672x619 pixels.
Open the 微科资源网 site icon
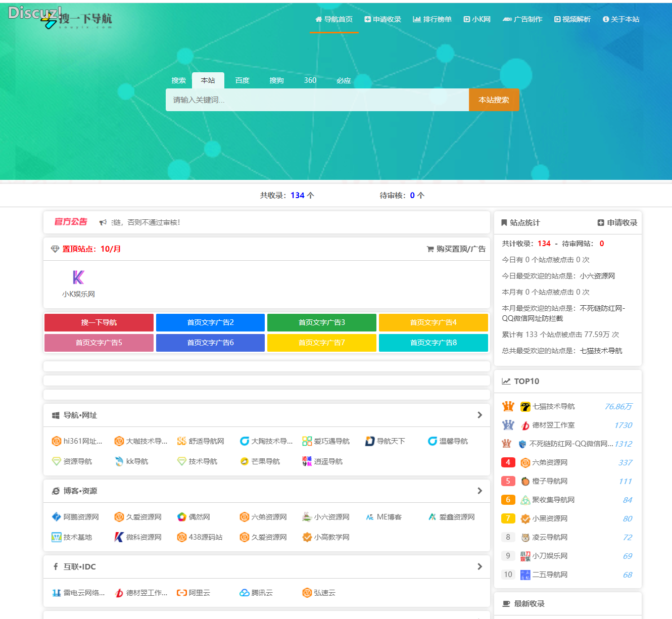[119, 537]
